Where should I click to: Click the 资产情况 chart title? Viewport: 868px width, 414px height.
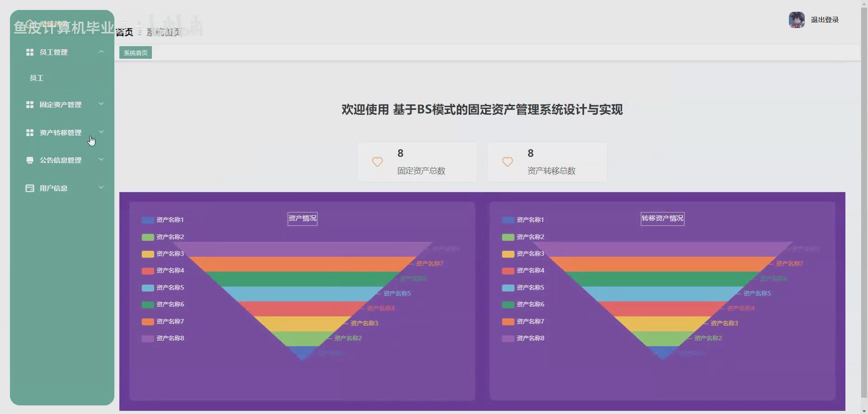(x=302, y=219)
